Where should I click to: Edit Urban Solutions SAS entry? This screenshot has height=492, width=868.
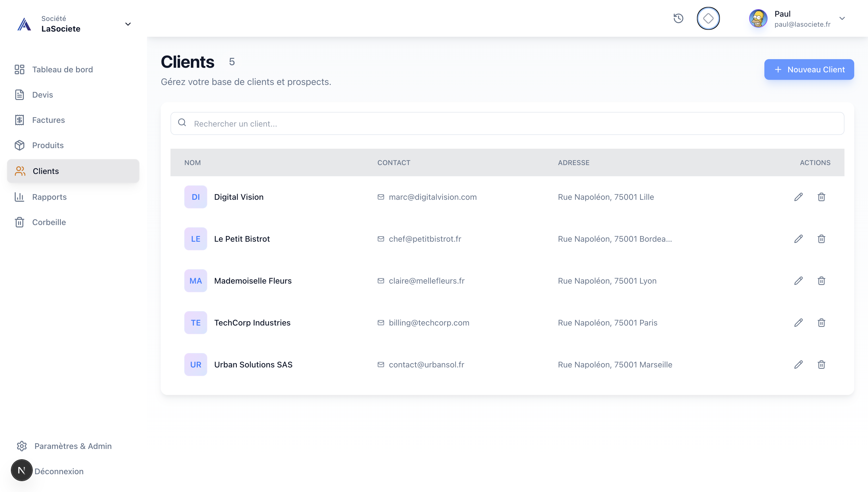(x=799, y=364)
